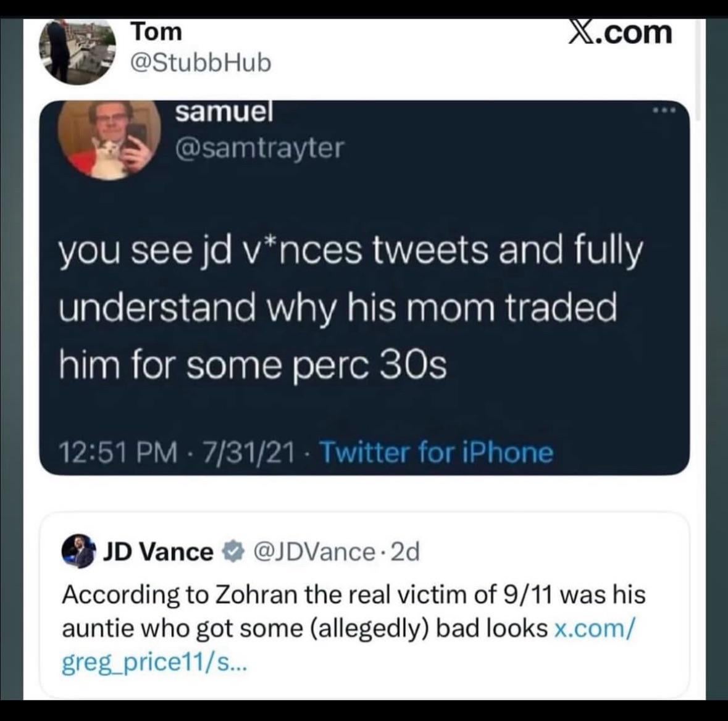The image size is (728, 721).
Task: Click JD Vance's small profile avatar
Action: (79, 551)
